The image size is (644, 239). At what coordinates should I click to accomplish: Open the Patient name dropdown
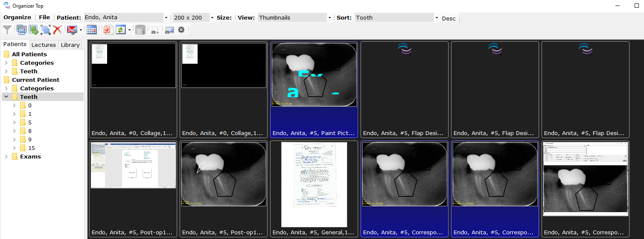click(166, 18)
